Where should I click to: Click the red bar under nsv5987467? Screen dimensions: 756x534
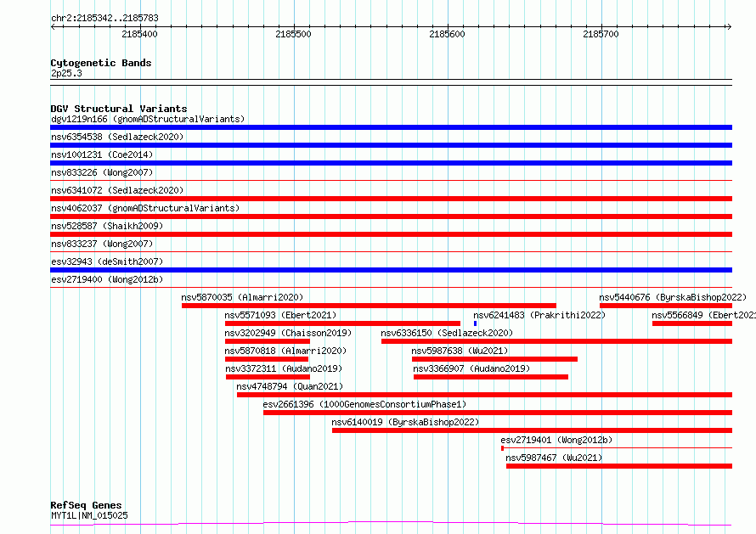pos(619,466)
